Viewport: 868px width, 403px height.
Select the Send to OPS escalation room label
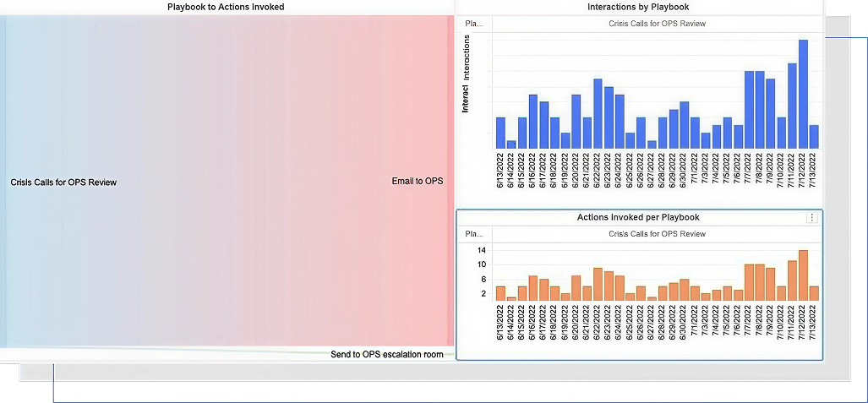[387, 354]
